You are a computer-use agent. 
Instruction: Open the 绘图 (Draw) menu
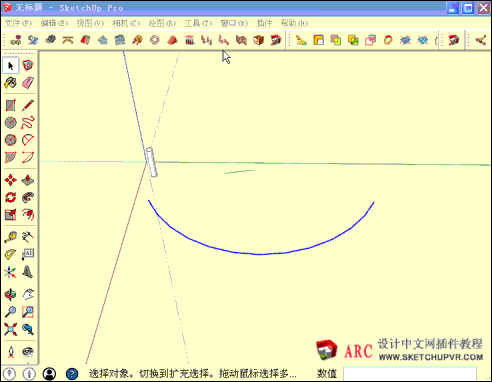(162, 23)
